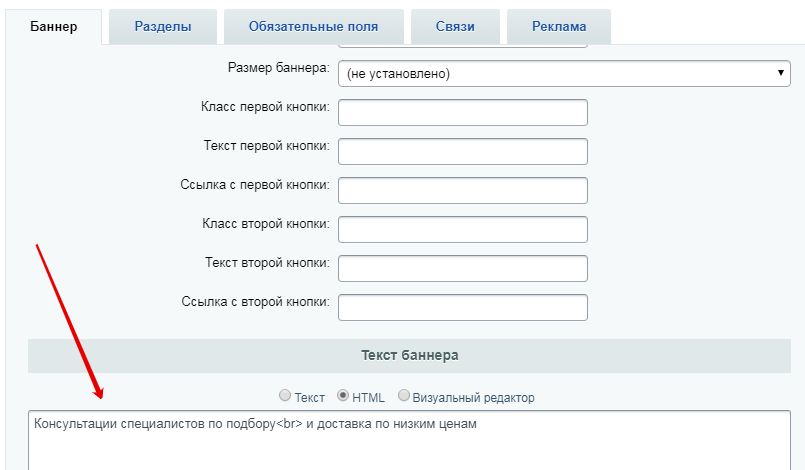Click the Визуальный редактор label text
Image resolution: width=805 pixels, height=470 pixels.
473,398
